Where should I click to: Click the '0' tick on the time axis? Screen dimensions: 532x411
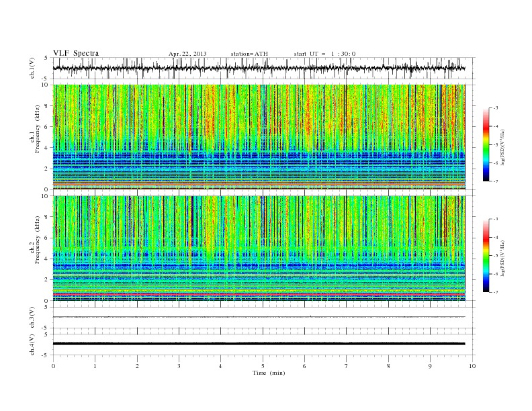(53, 366)
